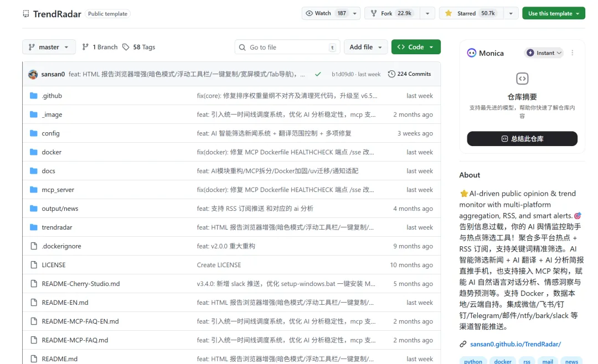Click the docker folder icon

34,152
